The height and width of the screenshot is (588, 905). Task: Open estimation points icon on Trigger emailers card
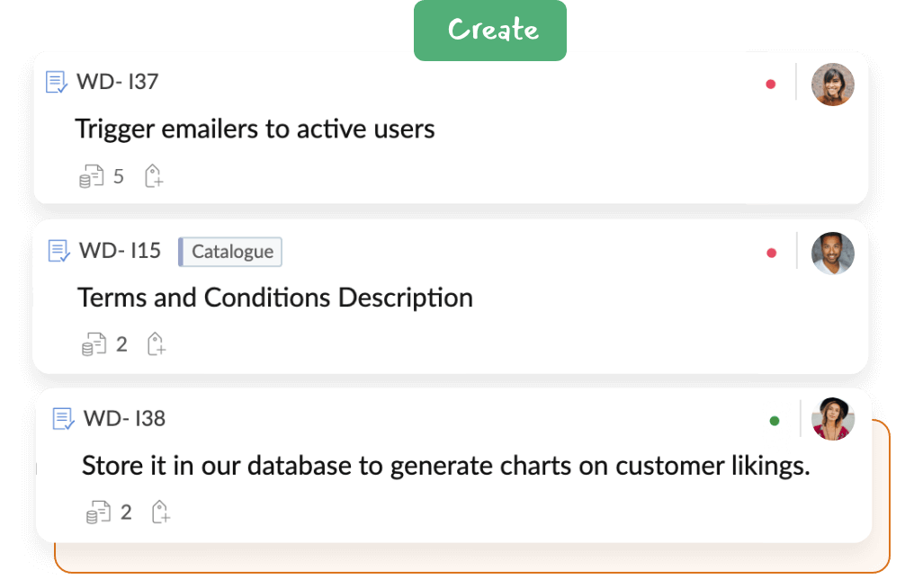coord(91,176)
